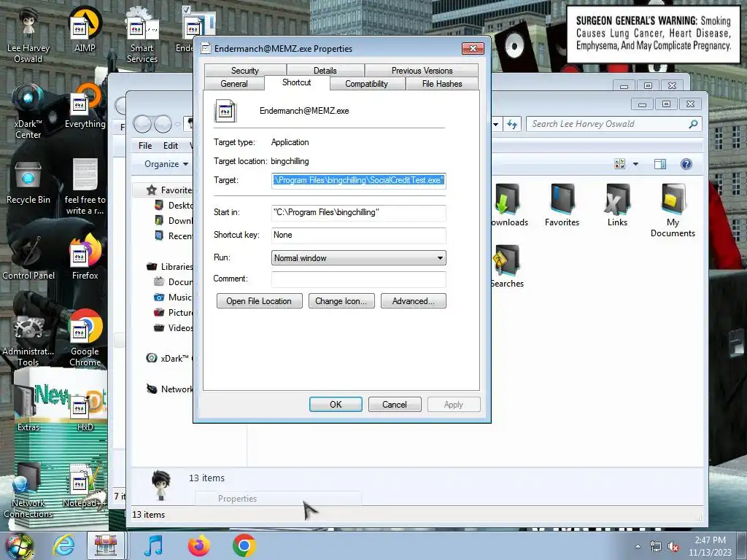Click the network tray icon
The width and height of the screenshot is (747, 560).
(x=656, y=547)
